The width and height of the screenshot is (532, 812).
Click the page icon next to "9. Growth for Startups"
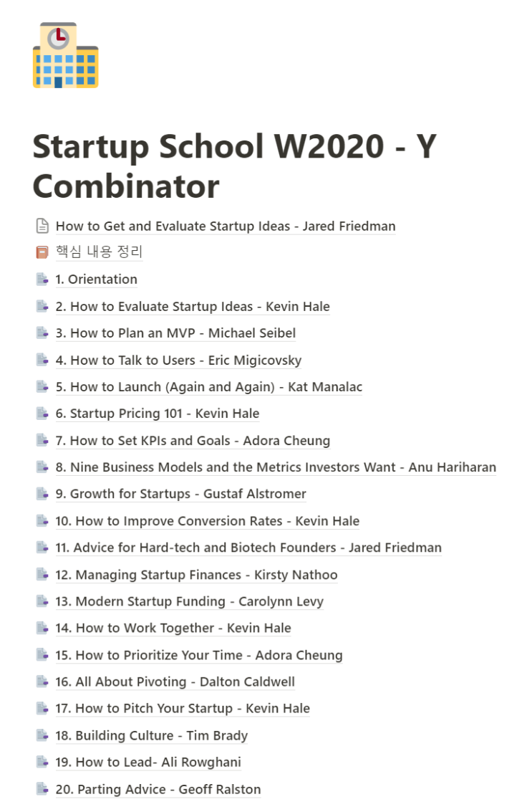(41, 493)
